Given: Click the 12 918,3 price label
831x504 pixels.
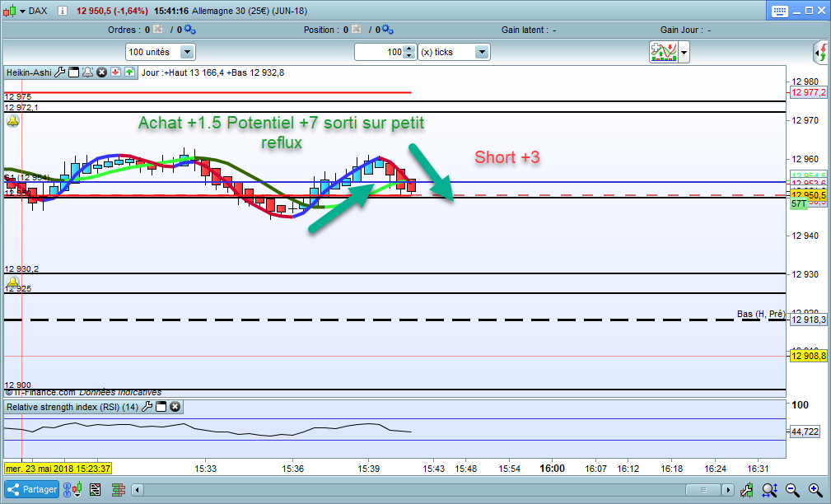Looking at the screenshot, I should pos(808,320).
